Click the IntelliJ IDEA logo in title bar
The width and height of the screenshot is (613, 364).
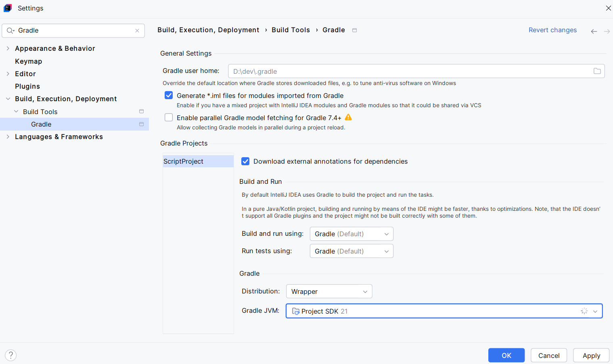click(x=8, y=8)
